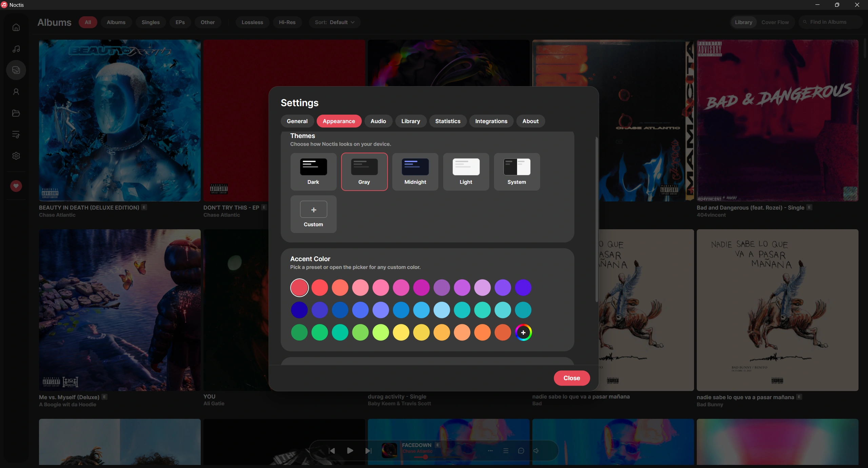Viewport: 868px width, 468px height.
Task: Skip to next track in player
Action: pyautogui.click(x=368, y=451)
